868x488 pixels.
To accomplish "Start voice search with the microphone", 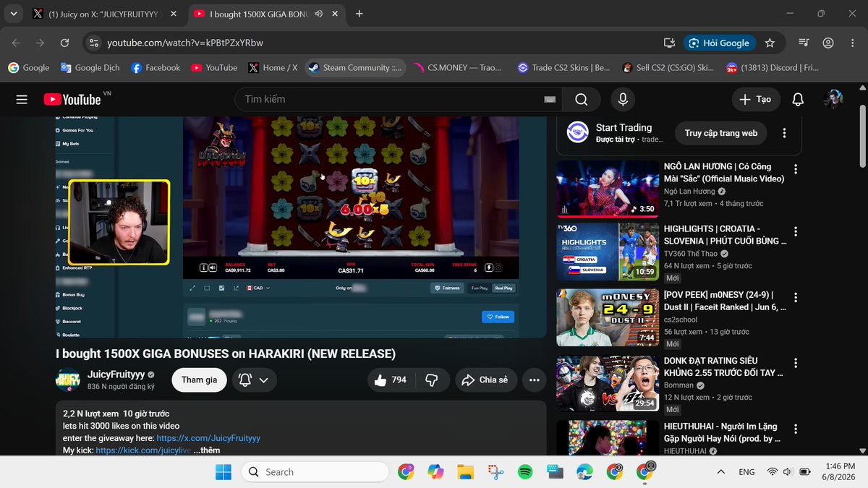I will coord(622,99).
